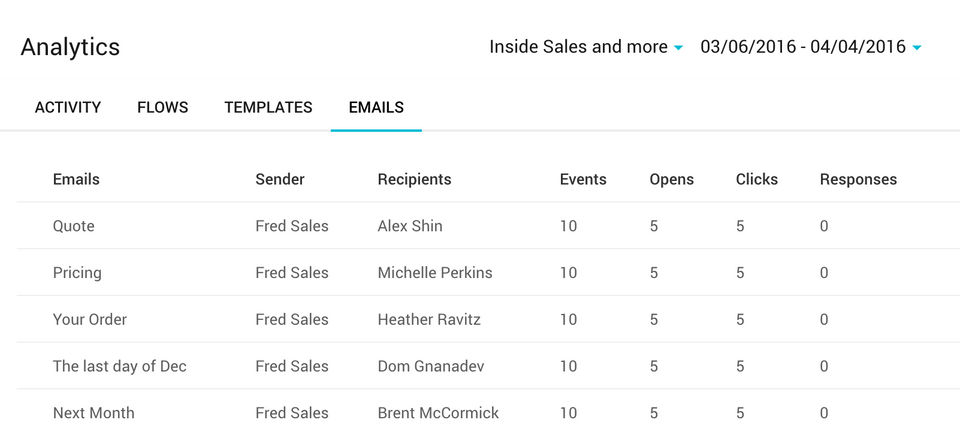The width and height of the screenshot is (960, 435).
Task: Sort table by Events column
Action: (583, 180)
